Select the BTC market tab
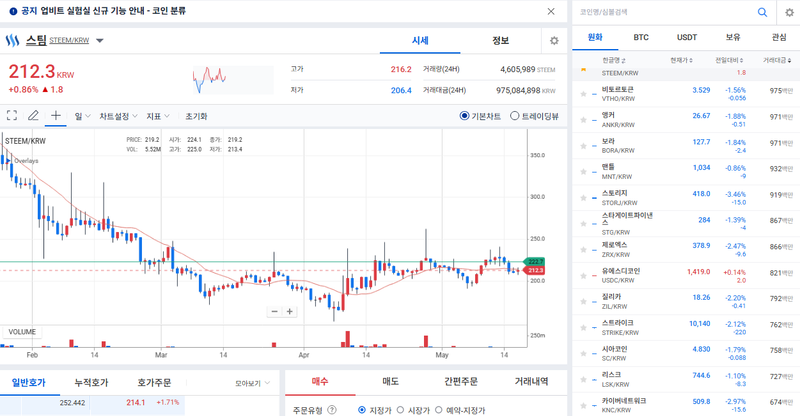The image size is (800, 416). [x=641, y=37]
